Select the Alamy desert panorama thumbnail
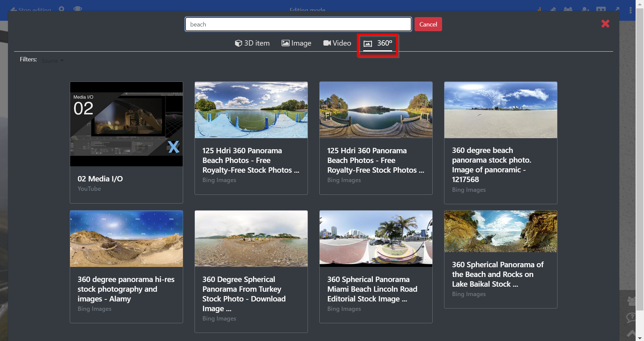The image size is (644, 341). click(x=126, y=239)
